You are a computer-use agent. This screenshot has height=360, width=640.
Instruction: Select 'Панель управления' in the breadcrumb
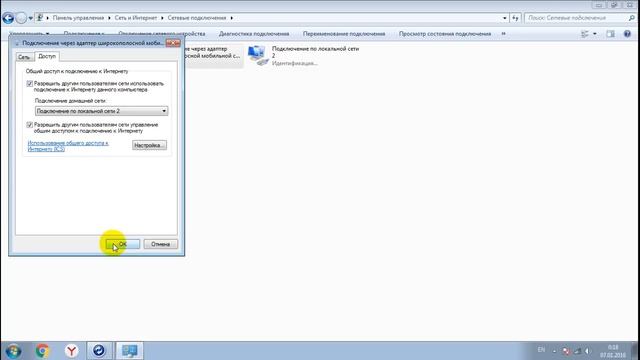[x=78, y=18]
